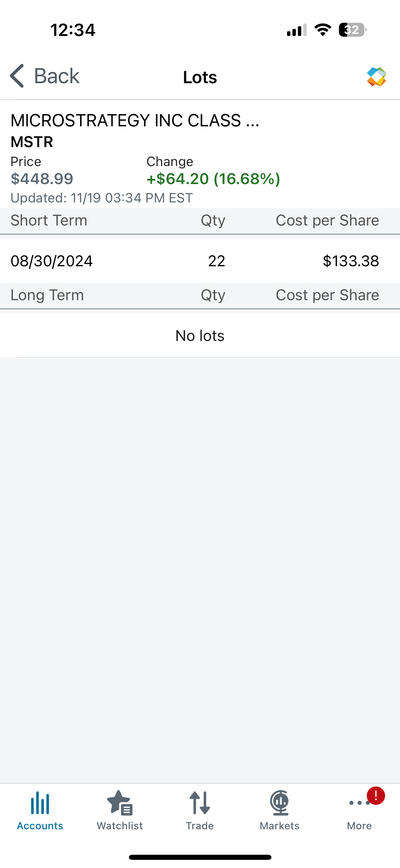Open the Watchlist star icon

tap(120, 803)
